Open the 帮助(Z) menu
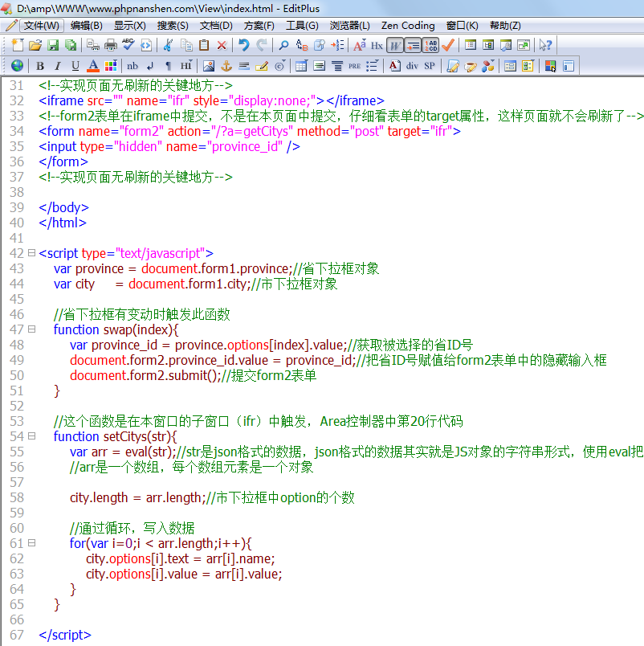 pos(505,26)
